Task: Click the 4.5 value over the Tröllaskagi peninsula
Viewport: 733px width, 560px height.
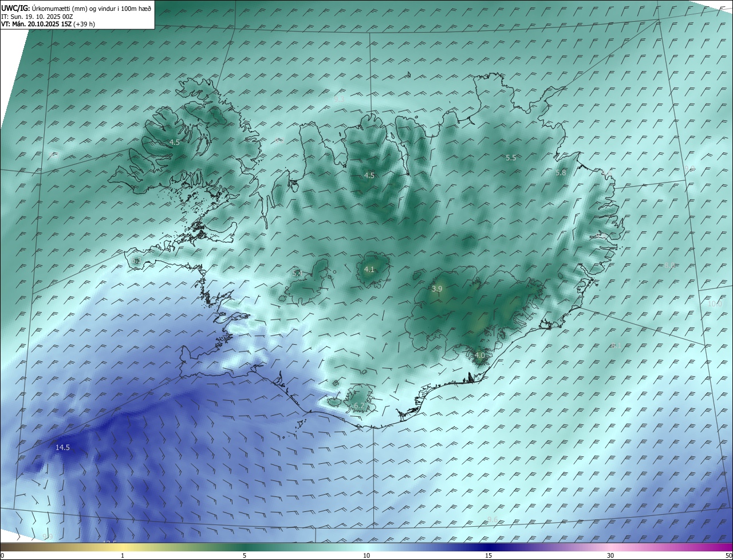Action: pos(369,176)
